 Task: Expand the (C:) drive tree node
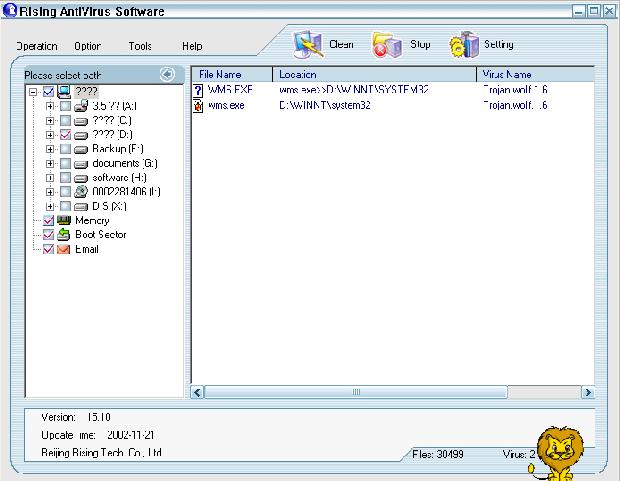50,120
